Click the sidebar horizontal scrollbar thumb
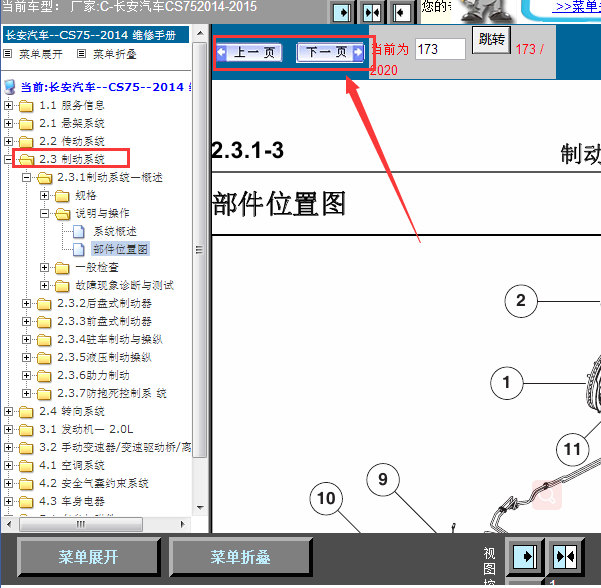Image resolution: width=601 pixels, height=588 pixels. tap(81, 524)
